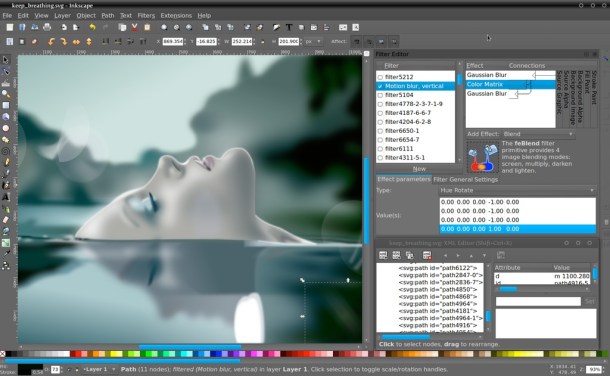Toggle the filter5212 checkbox
The image size is (610, 376).
coord(380,77)
